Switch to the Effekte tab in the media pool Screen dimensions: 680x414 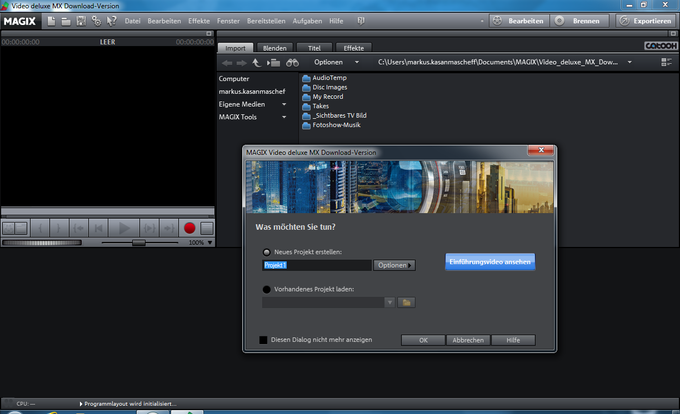tap(353, 48)
